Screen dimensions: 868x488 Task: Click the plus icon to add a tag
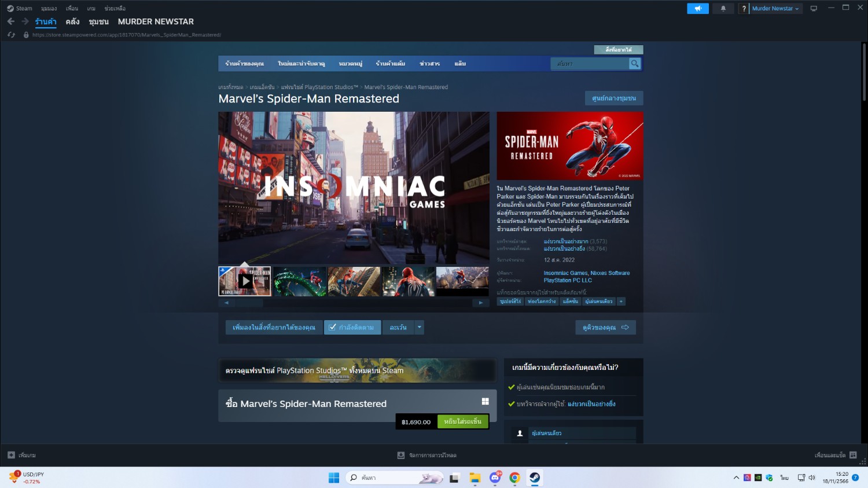click(621, 302)
